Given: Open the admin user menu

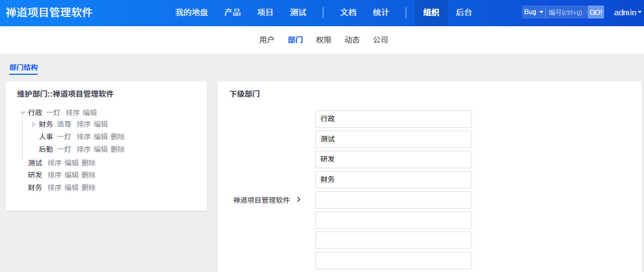Looking at the screenshot, I should pos(627,13).
